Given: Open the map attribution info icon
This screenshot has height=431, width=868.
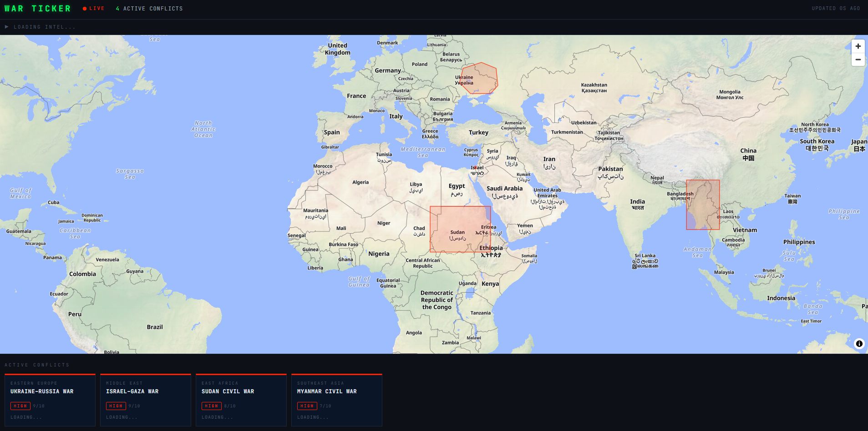Looking at the screenshot, I should (x=859, y=344).
